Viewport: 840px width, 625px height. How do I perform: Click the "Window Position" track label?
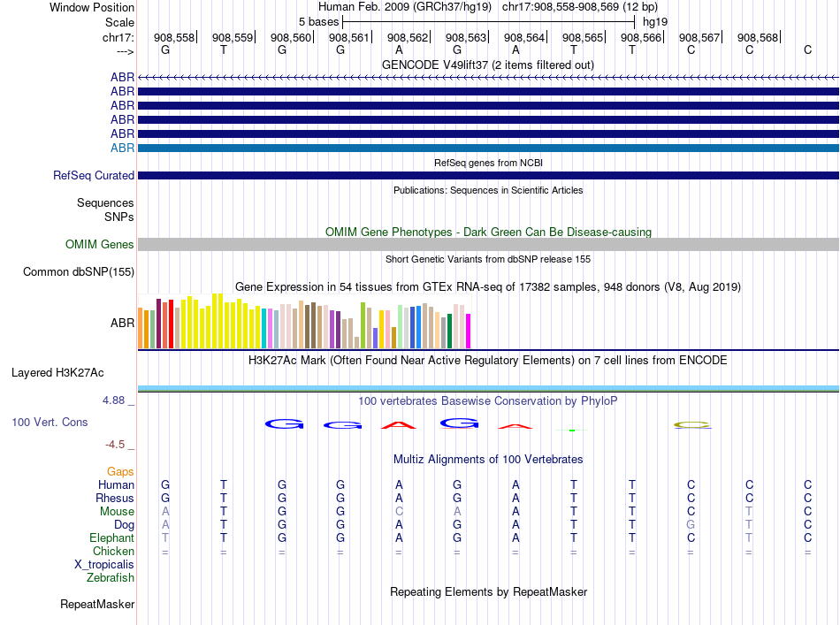pyautogui.click(x=92, y=7)
